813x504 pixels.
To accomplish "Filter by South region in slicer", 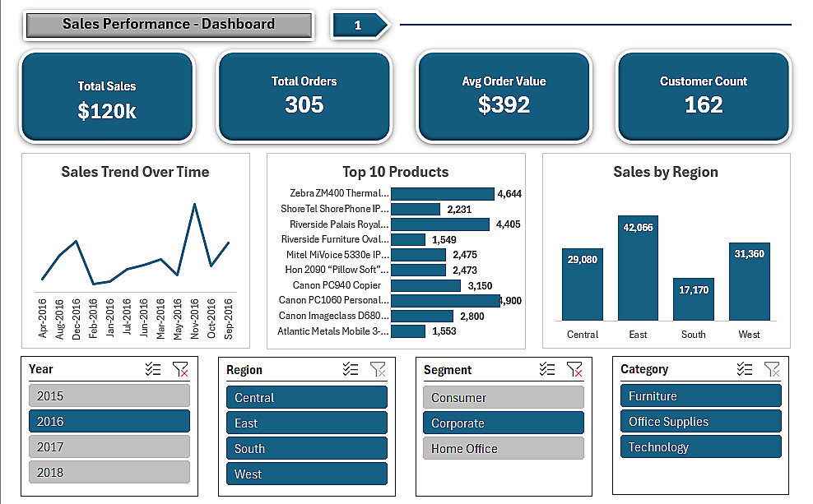I will coord(307,448).
